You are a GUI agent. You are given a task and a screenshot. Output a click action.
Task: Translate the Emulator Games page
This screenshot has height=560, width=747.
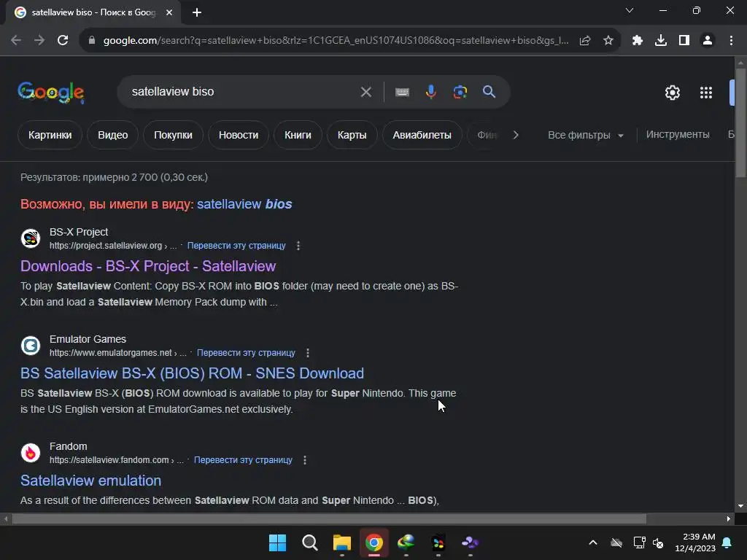click(x=246, y=353)
